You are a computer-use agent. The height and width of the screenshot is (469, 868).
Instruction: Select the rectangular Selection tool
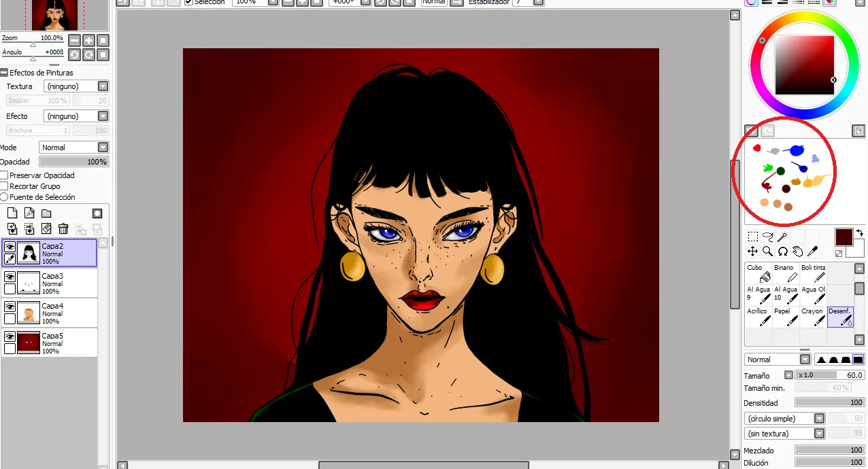pyautogui.click(x=753, y=237)
